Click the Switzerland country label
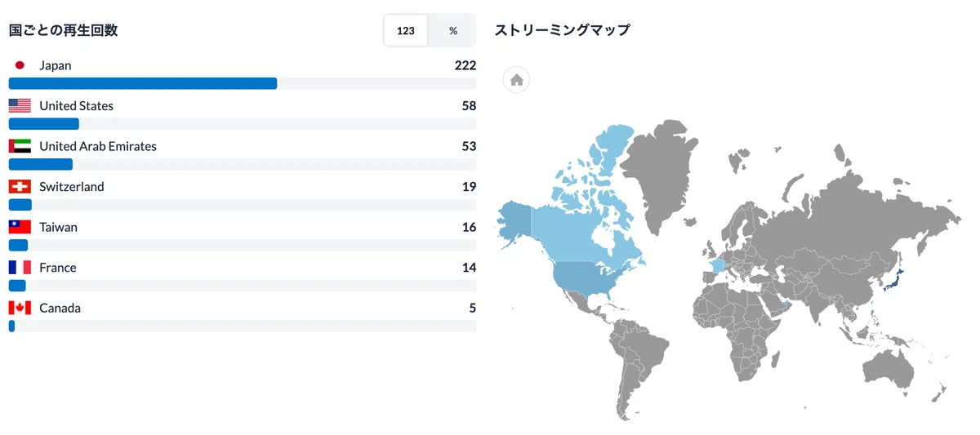The width and height of the screenshot is (980, 435). point(72,187)
